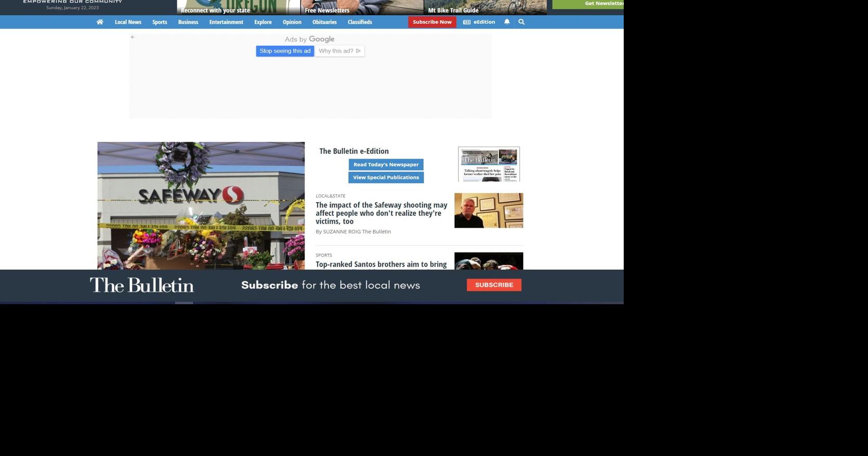Click the Why this ad info icon
Viewport: 868px width, 456px height.
(x=358, y=51)
